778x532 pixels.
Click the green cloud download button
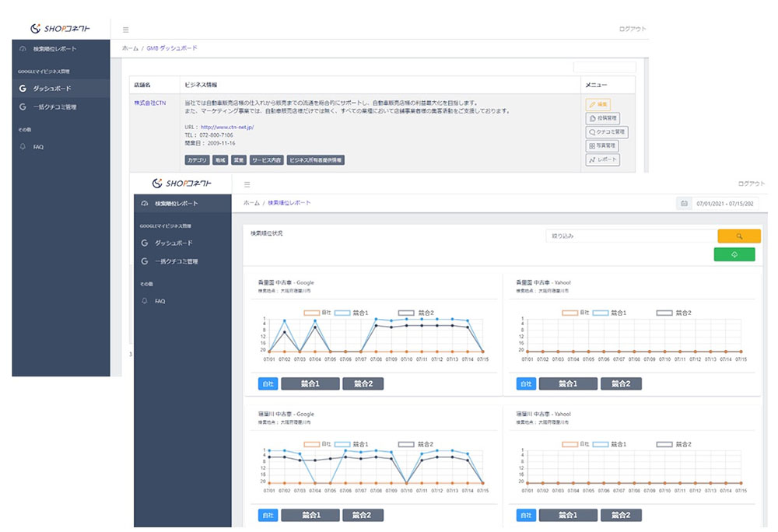(x=734, y=254)
